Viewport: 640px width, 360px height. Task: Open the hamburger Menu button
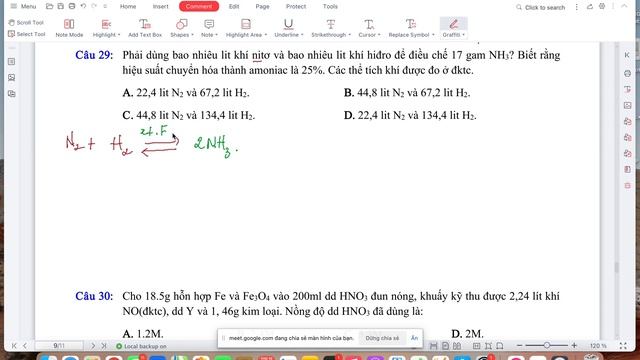24,7
